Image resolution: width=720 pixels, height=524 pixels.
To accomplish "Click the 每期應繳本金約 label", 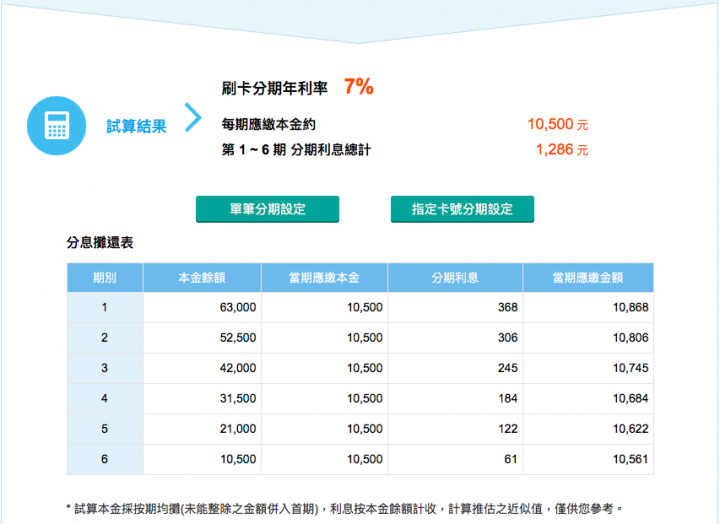I will (x=269, y=124).
